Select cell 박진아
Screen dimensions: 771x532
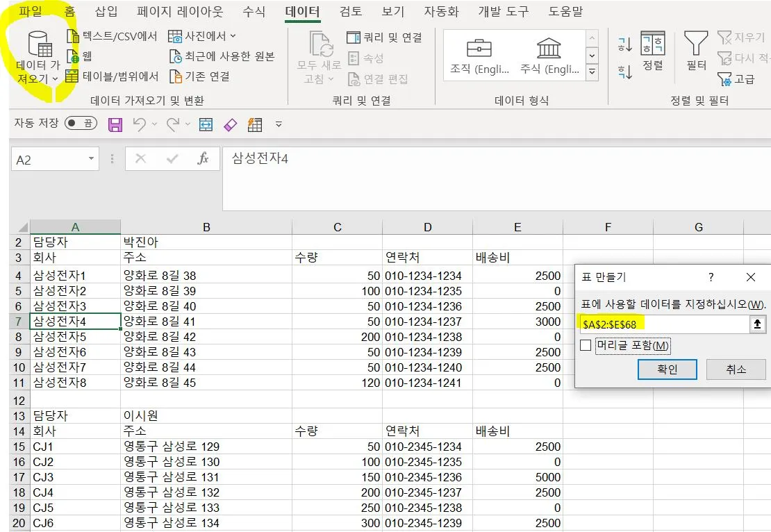pos(206,242)
